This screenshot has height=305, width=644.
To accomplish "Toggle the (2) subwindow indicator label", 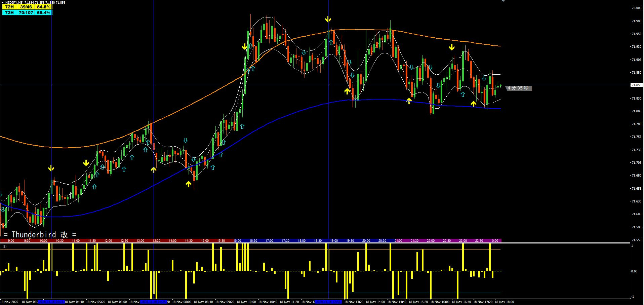I will click(5, 246).
